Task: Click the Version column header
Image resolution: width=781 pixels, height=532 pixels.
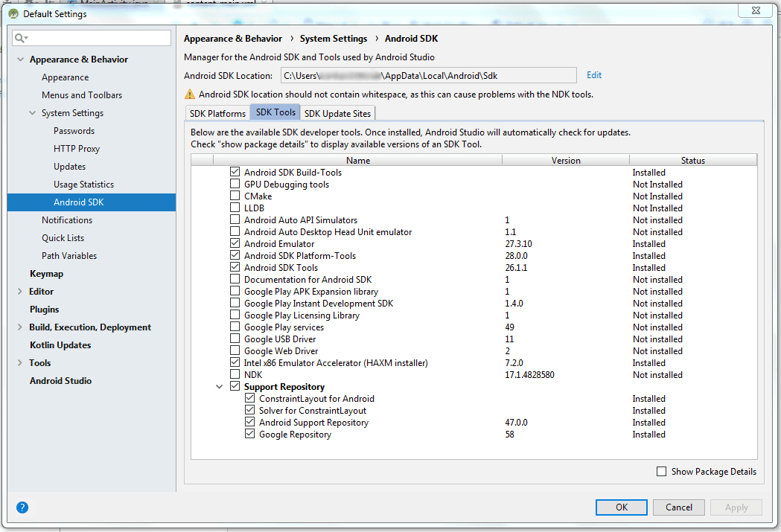Action: coord(566,160)
